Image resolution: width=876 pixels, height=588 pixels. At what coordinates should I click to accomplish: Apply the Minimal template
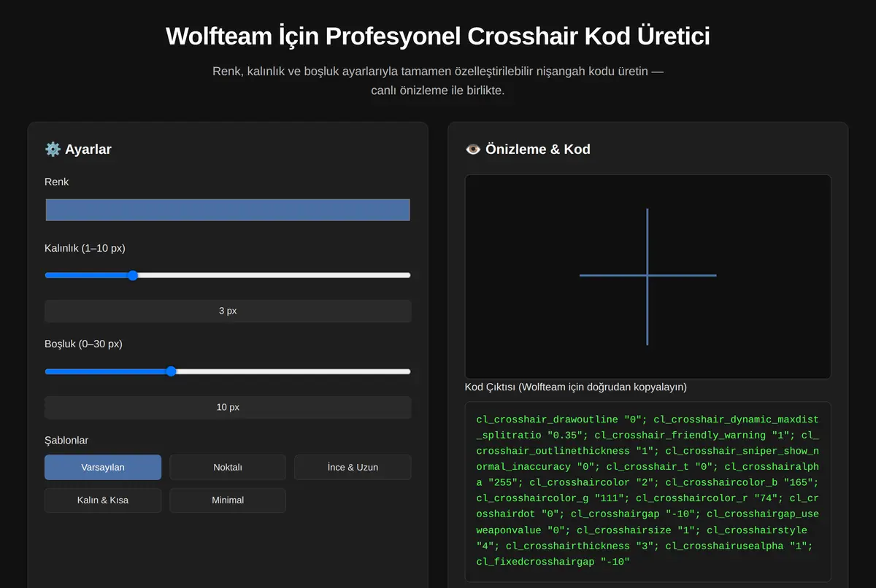(x=228, y=500)
